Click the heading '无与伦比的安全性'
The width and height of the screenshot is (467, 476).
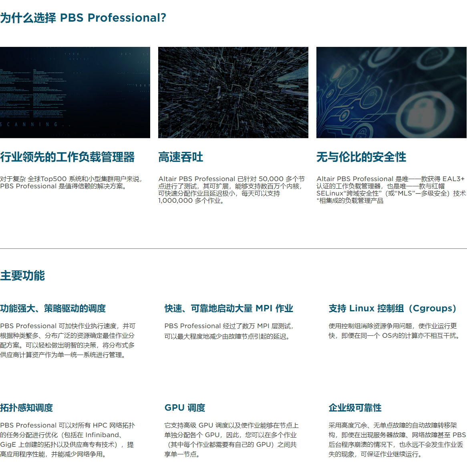[x=361, y=157]
